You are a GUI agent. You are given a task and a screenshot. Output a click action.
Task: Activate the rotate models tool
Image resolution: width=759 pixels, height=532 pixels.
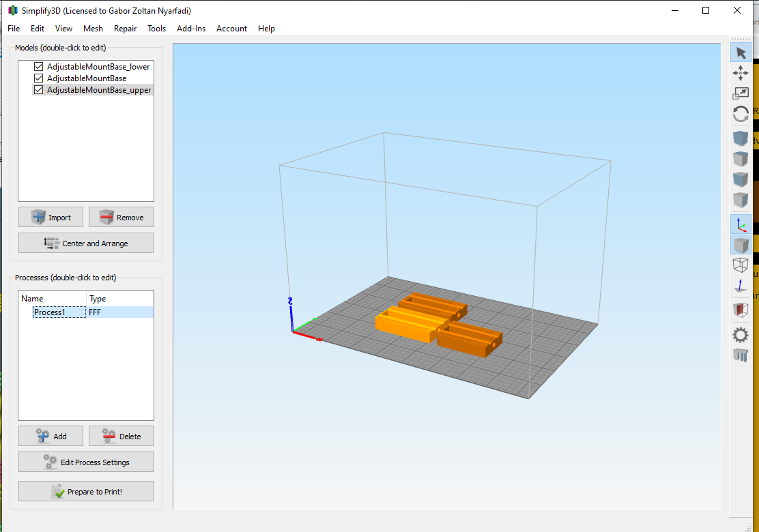(741, 114)
